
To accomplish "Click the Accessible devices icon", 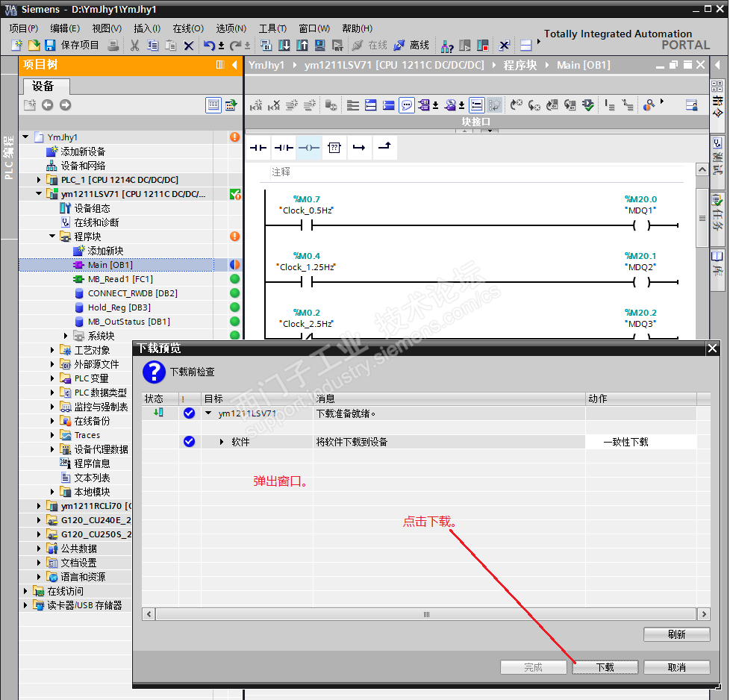I will point(447,46).
